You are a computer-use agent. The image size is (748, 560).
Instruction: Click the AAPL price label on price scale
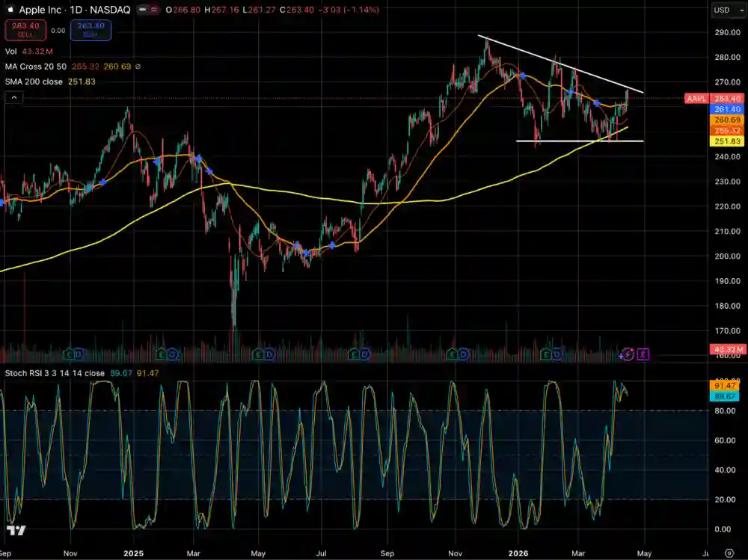point(696,99)
